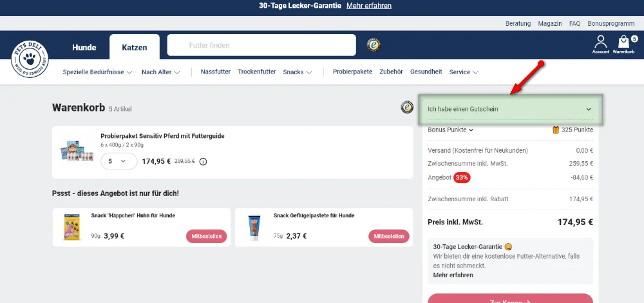Viewport: 644px width, 303px height.
Task: Expand the Service navigation menu
Action: [464, 72]
